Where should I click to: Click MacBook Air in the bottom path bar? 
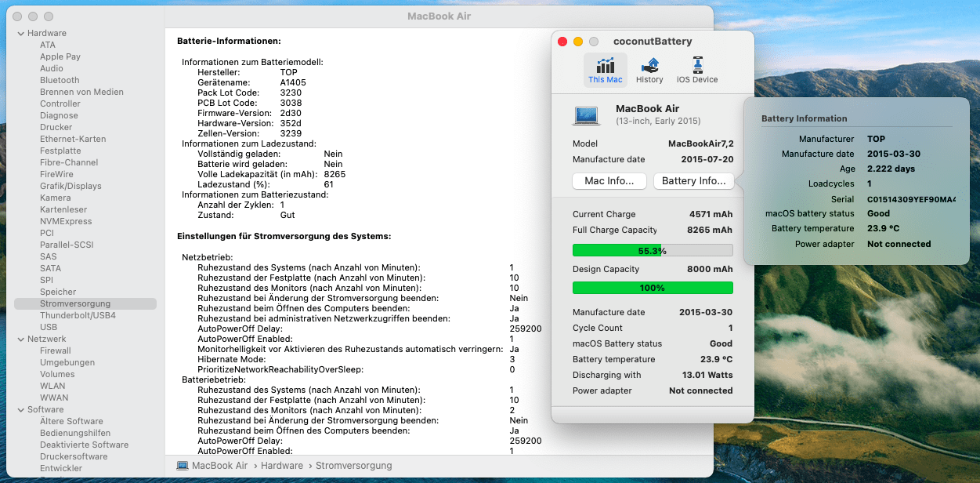[219, 466]
